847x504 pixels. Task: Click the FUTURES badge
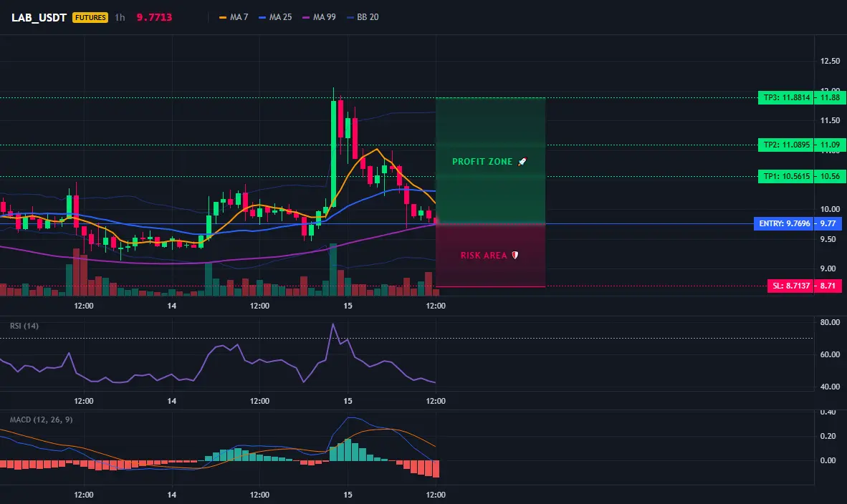click(90, 17)
